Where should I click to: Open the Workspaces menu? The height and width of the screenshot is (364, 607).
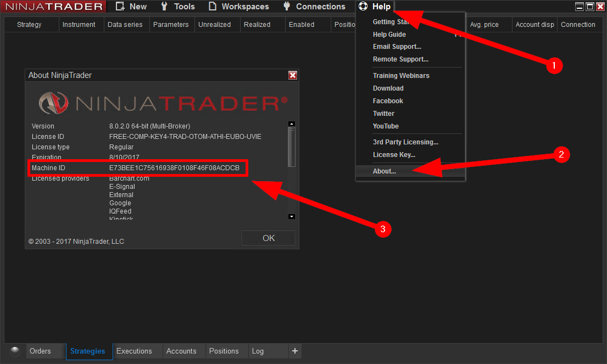click(x=239, y=7)
